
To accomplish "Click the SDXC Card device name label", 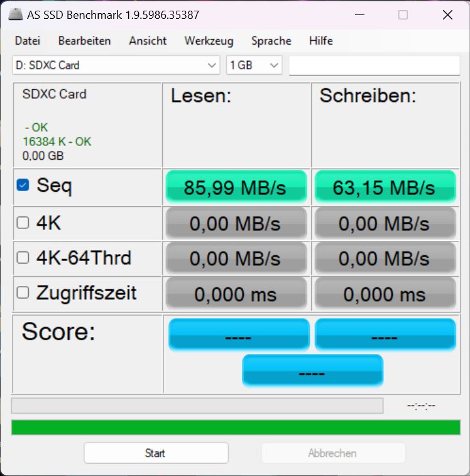I will click(x=54, y=94).
